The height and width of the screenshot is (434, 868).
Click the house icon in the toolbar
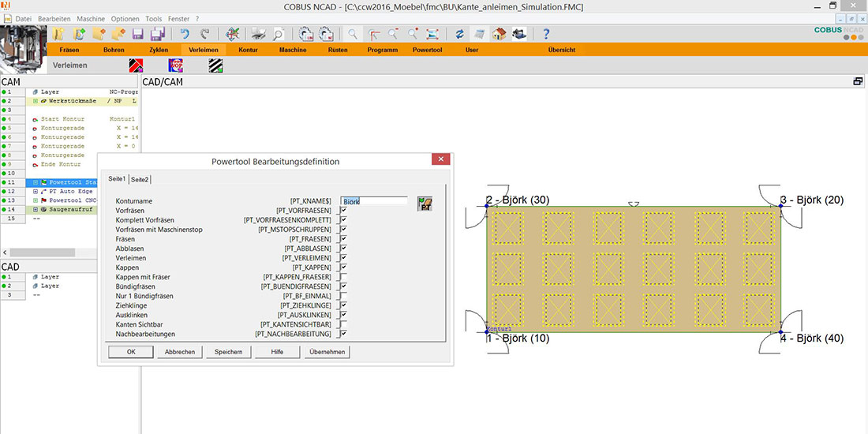(x=499, y=34)
